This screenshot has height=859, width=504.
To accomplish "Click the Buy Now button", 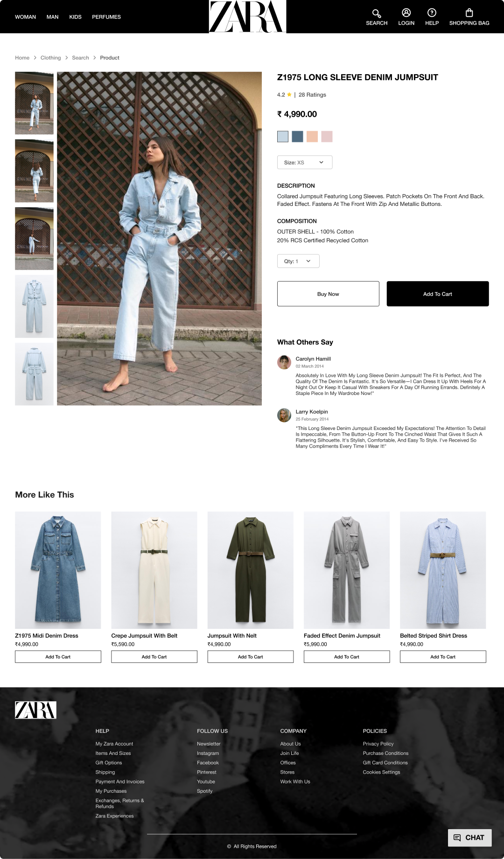I will click(328, 294).
